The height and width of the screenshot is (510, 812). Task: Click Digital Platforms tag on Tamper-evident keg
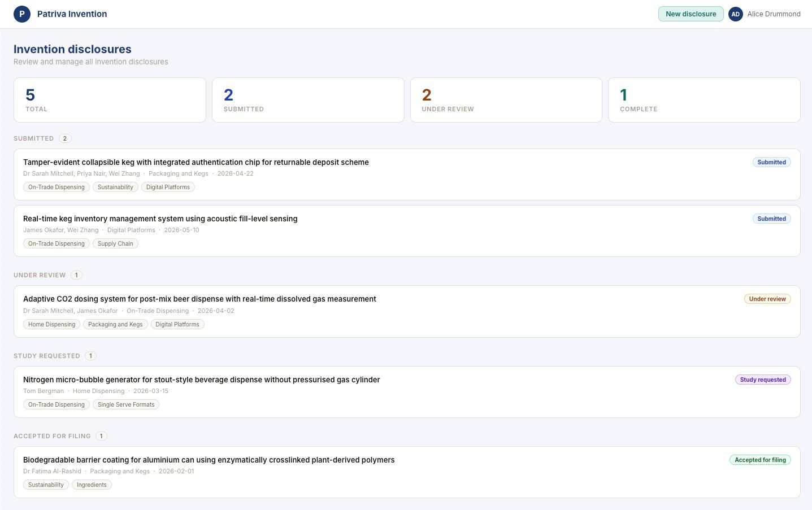[168, 187]
